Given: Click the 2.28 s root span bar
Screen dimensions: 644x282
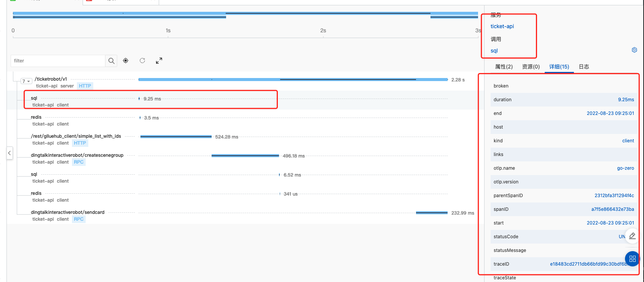Looking at the screenshot, I should (x=293, y=80).
